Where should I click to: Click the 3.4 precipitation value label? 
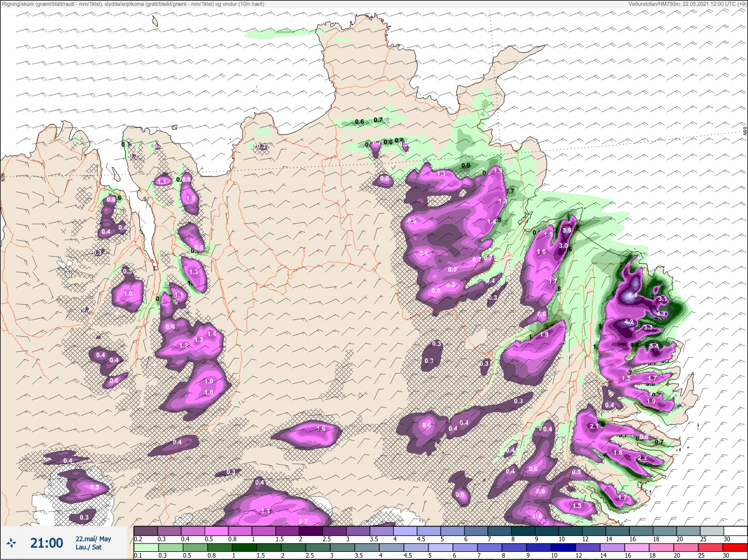pos(654,346)
